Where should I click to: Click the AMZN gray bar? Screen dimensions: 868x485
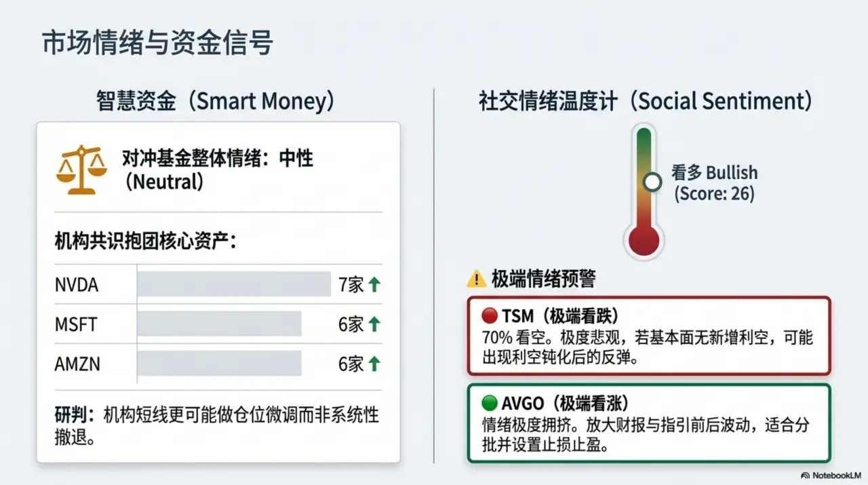pyautogui.click(x=219, y=364)
